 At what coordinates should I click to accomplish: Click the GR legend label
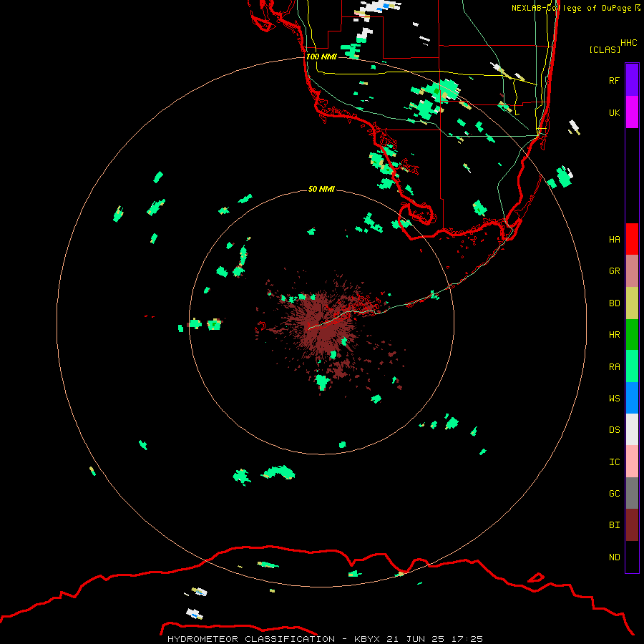614,271
